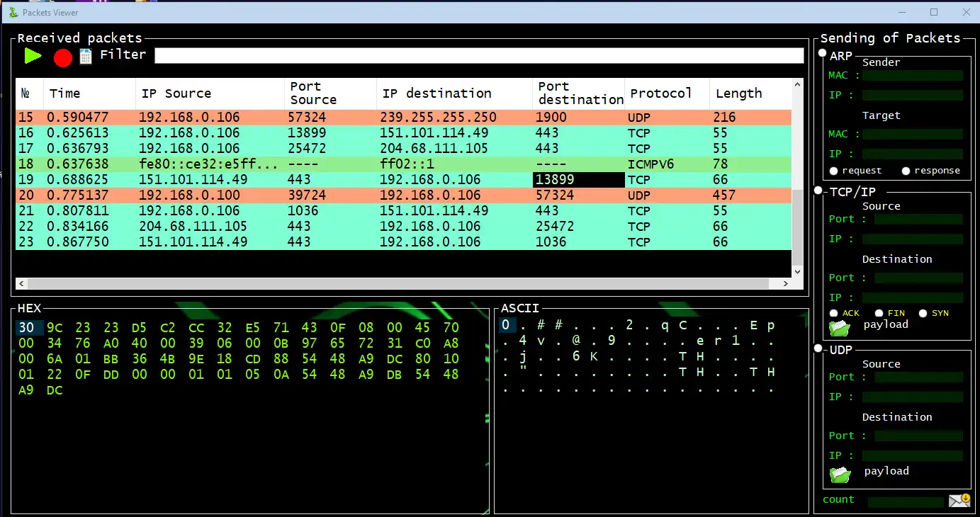Focus the ARP Target IP field

tap(913, 154)
